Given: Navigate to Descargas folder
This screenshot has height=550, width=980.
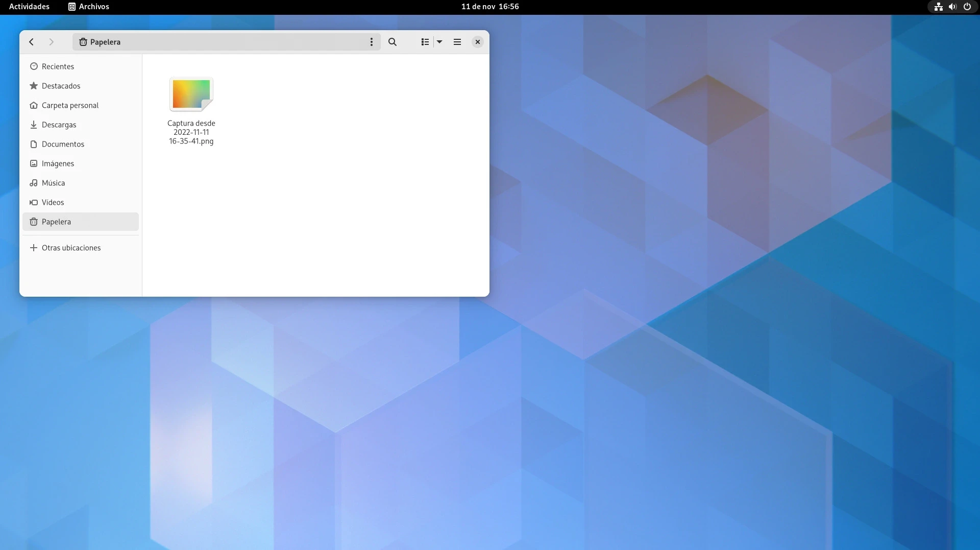Looking at the screenshot, I should (59, 125).
